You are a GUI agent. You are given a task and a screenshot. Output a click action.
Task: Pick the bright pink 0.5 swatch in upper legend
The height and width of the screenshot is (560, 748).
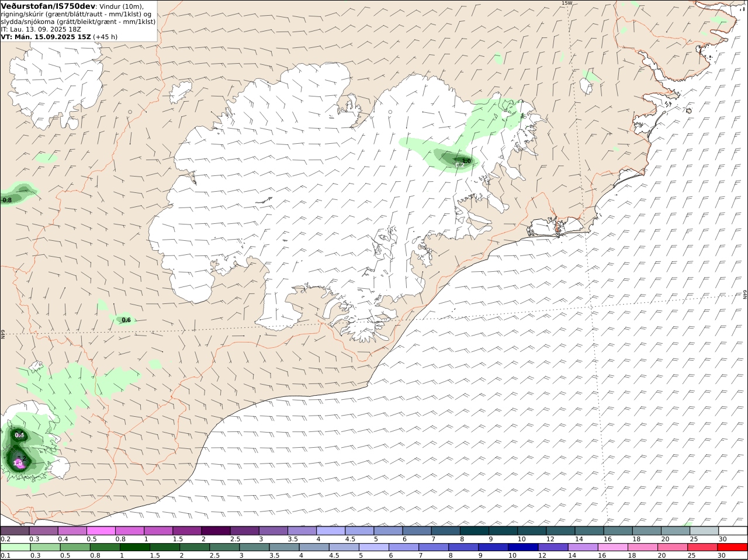(101, 531)
